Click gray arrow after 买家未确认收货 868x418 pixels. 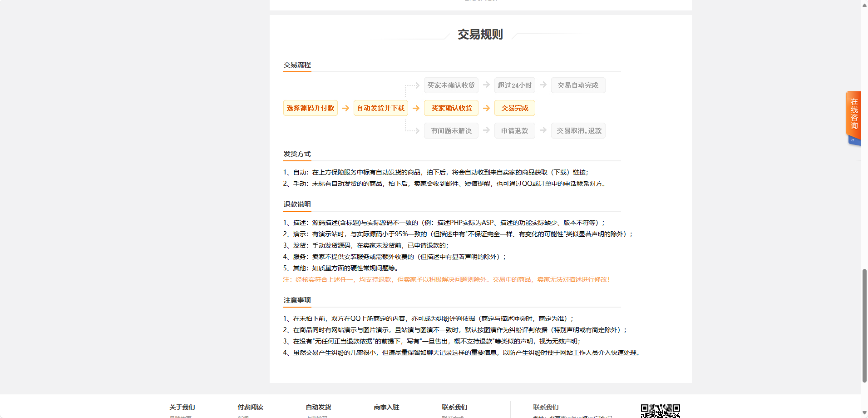coord(486,85)
